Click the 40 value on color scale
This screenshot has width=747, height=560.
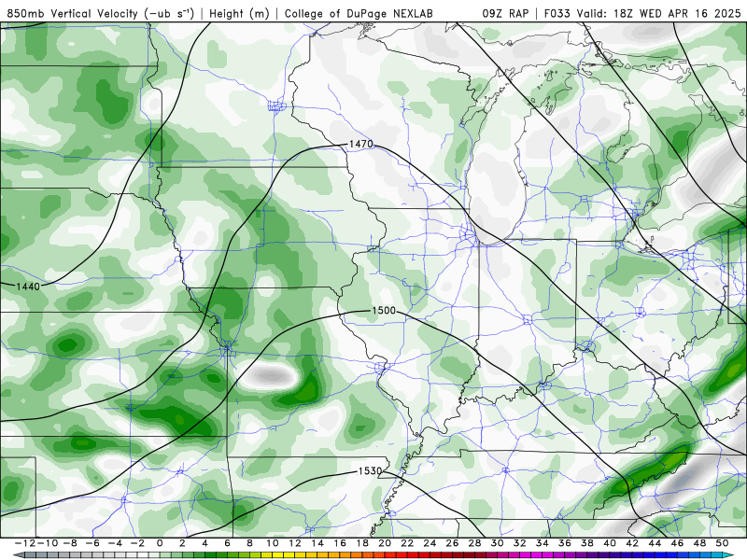click(x=610, y=543)
